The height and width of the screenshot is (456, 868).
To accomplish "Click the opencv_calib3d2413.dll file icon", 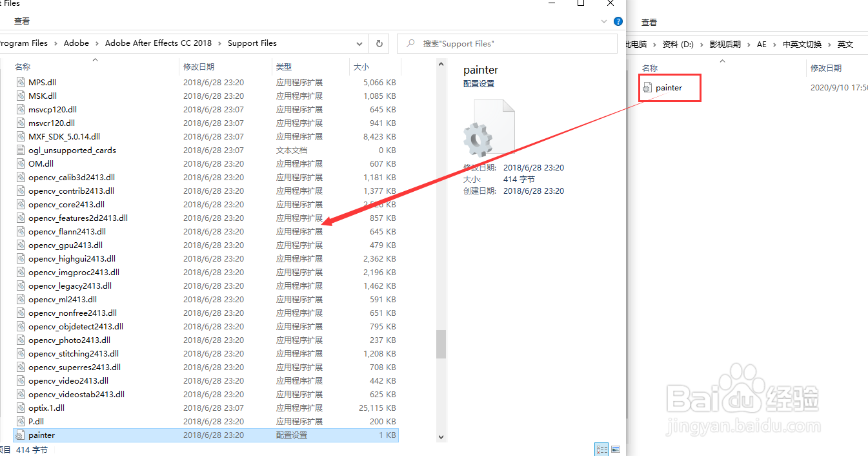I will tap(21, 178).
